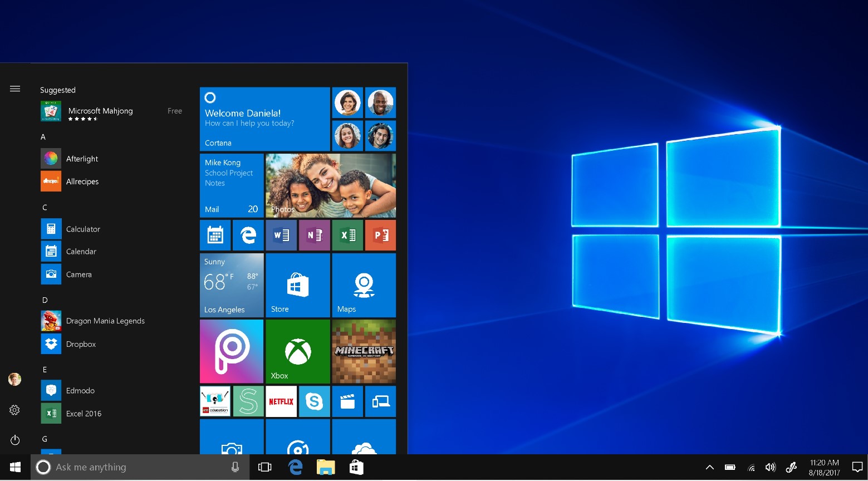Open the Wi-Fi network icon
Viewport: 868px width, 481px height.
[x=751, y=468]
